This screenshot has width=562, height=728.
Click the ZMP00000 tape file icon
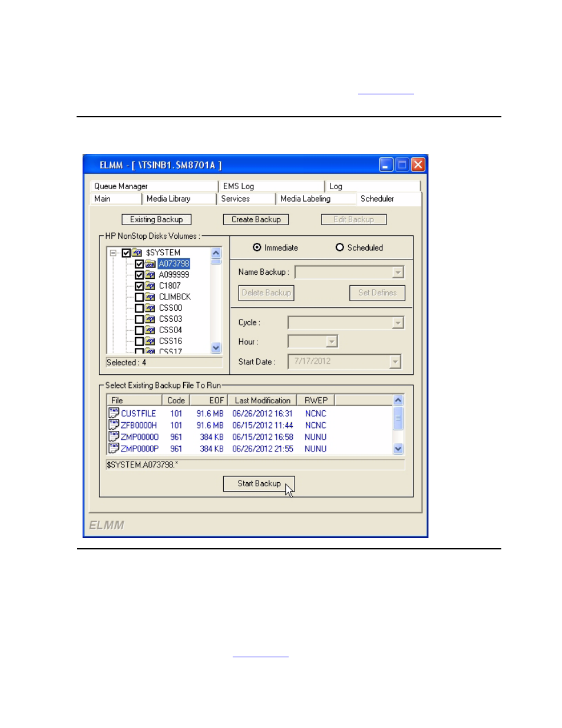coord(114,436)
